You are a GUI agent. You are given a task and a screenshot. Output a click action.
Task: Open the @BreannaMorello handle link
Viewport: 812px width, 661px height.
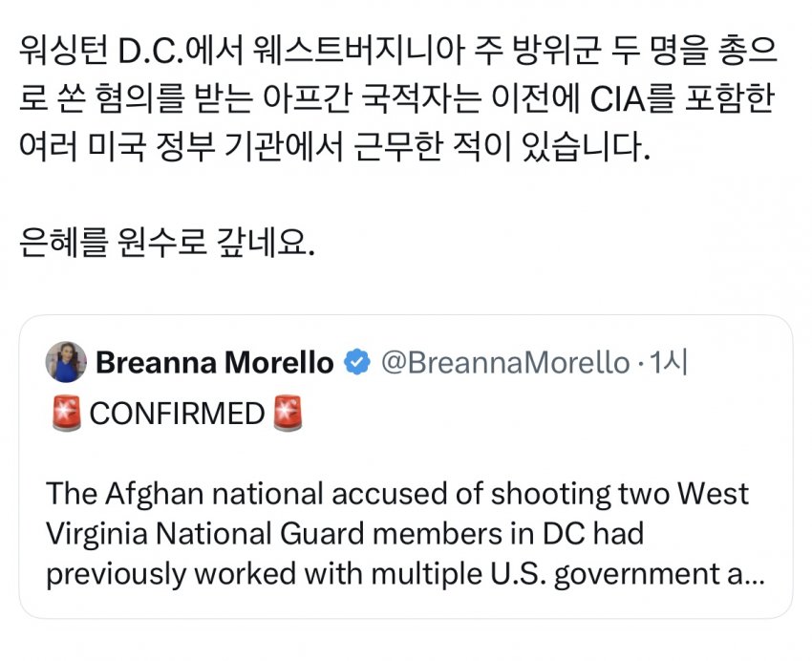click(505, 362)
